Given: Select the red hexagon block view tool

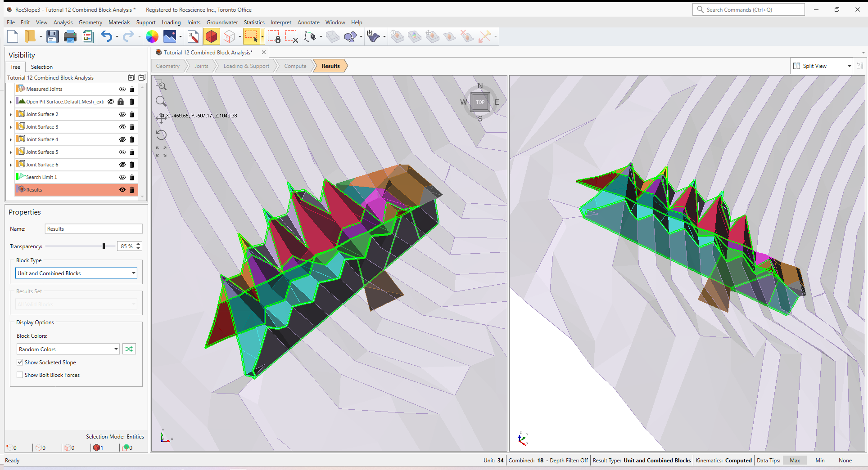Looking at the screenshot, I should click(x=211, y=36).
